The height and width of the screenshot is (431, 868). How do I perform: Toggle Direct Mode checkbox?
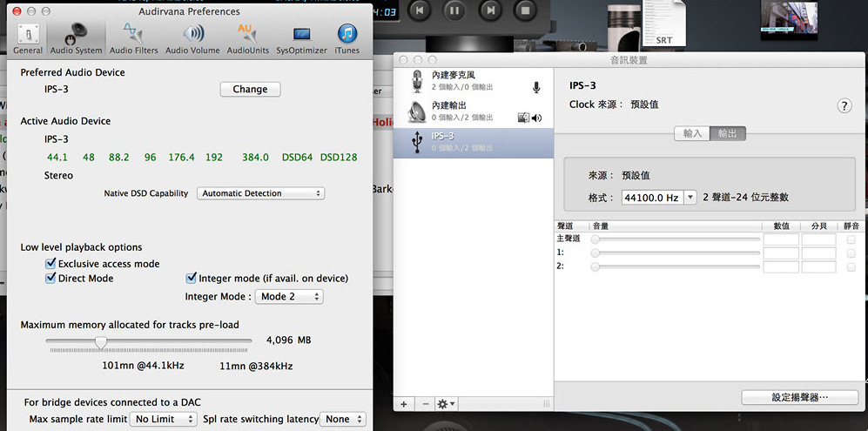[50, 278]
